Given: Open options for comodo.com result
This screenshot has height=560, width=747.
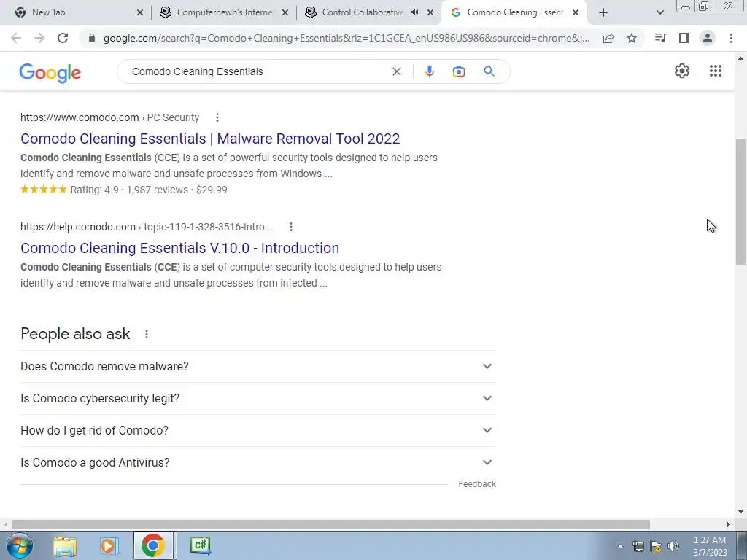Looking at the screenshot, I should pyautogui.click(x=217, y=117).
